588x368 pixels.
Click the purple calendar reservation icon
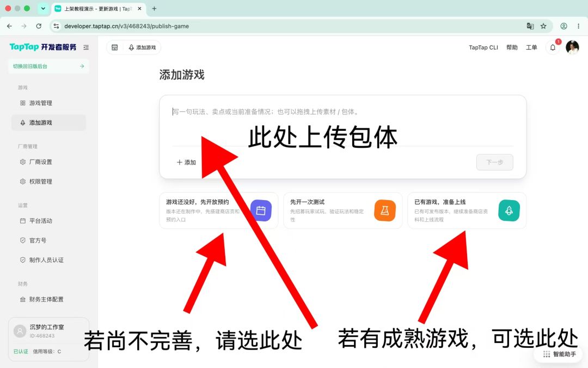[261, 210]
